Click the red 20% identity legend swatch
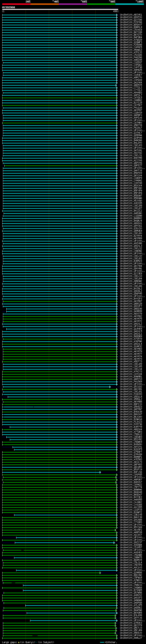146x644 pixels. tap(16, 4)
